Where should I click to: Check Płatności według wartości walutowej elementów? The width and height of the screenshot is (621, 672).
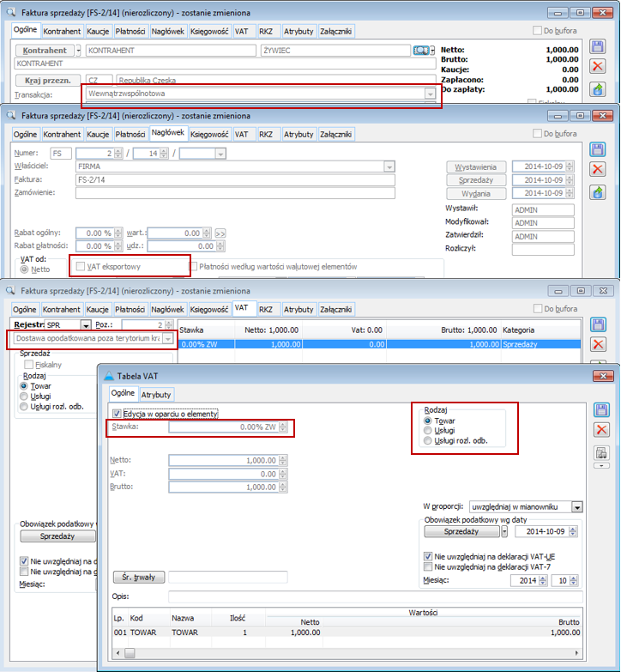coord(194,267)
